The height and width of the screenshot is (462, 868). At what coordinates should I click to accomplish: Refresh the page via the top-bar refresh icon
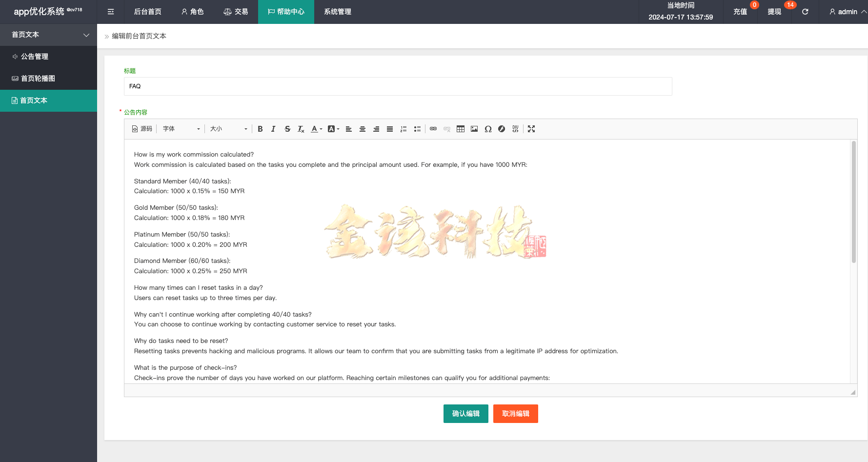click(x=805, y=12)
